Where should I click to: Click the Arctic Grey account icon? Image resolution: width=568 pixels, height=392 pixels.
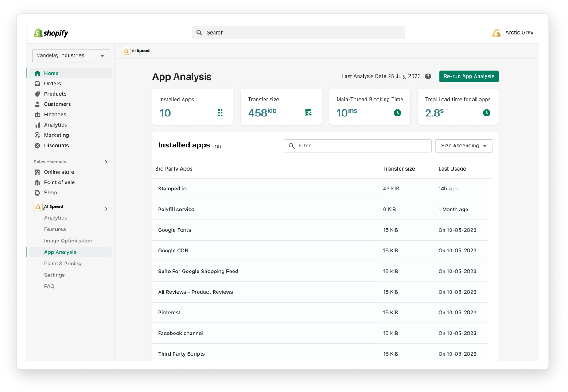pos(496,33)
